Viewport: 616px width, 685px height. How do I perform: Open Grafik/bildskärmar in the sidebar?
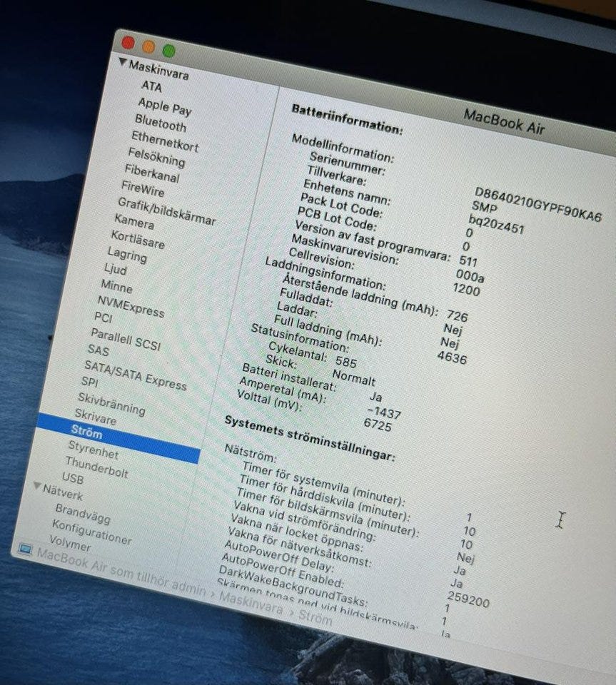point(166,211)
